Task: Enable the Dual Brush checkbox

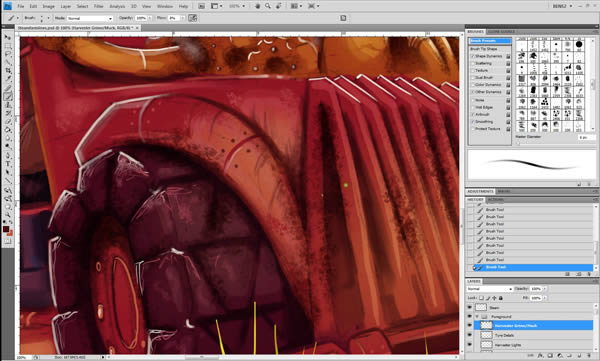Action: [x=473, y=78]
